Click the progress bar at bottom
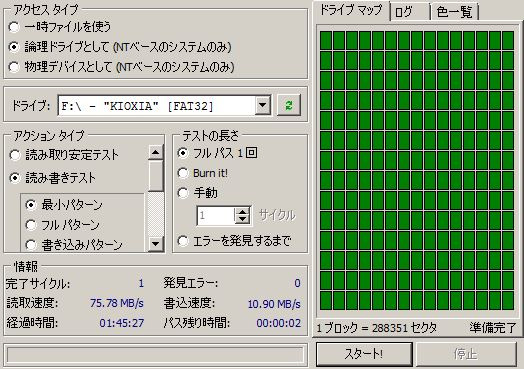This screenshot has width=524, height=369. [x=155, y=355]
